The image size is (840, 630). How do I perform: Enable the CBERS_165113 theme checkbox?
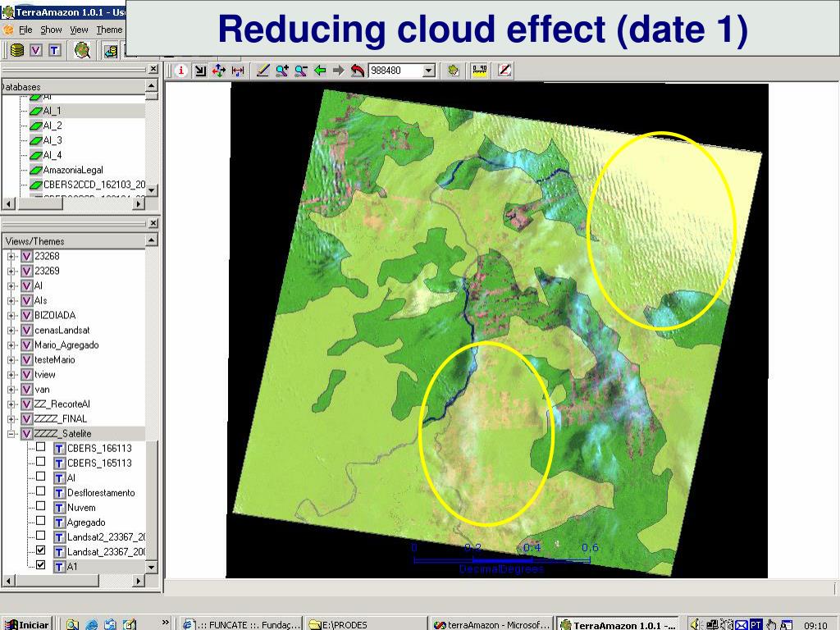41,462
